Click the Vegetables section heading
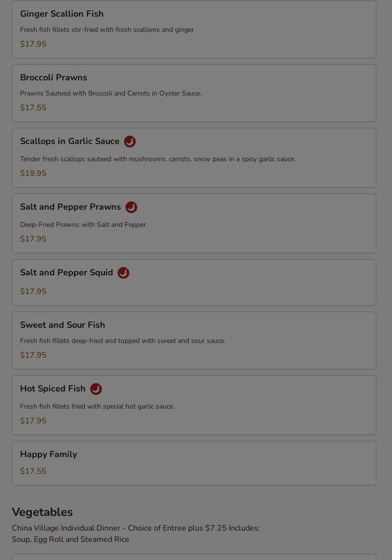Image resolution: width=392 pixels, height=560 pixels. coord(42,512)
